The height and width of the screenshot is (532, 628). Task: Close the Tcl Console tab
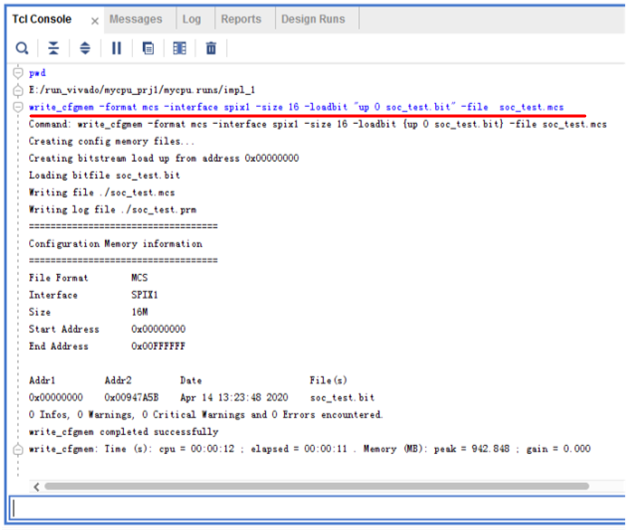tap(94, 21)
